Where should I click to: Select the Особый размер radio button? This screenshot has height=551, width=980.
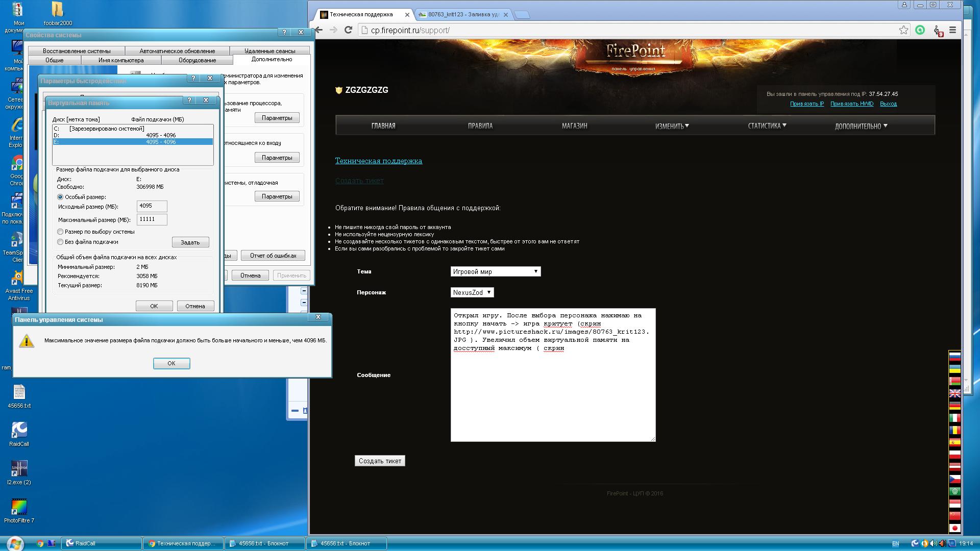(60, 197)
